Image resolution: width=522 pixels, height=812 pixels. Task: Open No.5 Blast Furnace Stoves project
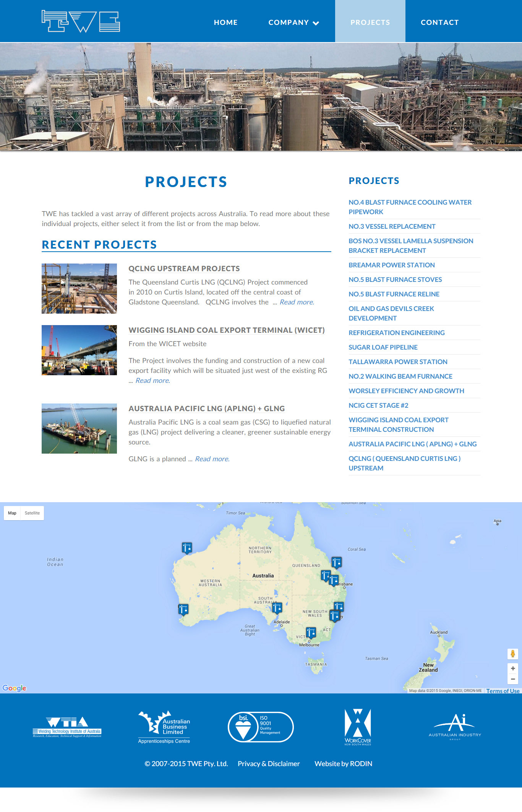395,280
